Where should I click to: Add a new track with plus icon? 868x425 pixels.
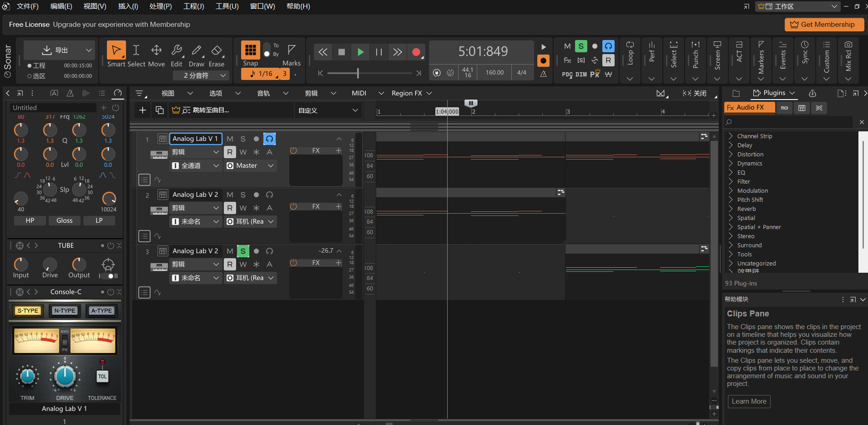142,110
